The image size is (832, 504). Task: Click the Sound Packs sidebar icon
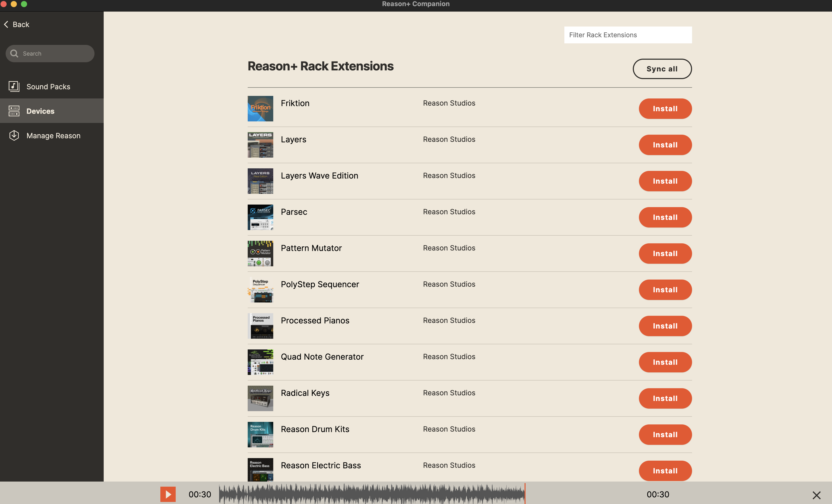(x=14, y=86)
